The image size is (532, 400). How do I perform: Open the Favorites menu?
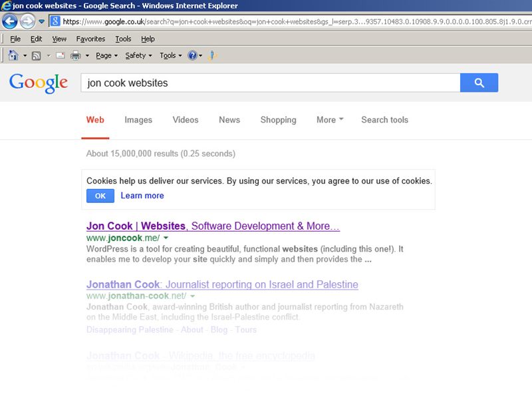pos(90,39)
